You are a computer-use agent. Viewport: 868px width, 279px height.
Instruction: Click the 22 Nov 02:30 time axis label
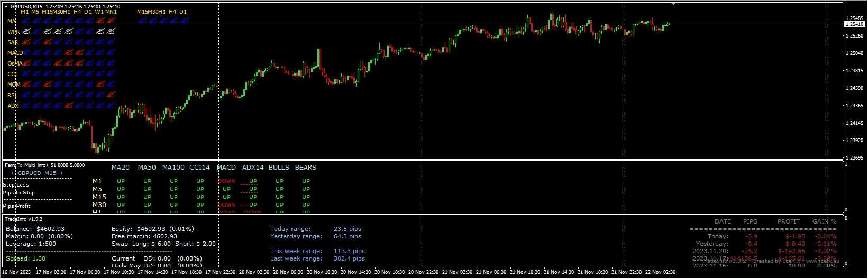click(x=660, y=272)
